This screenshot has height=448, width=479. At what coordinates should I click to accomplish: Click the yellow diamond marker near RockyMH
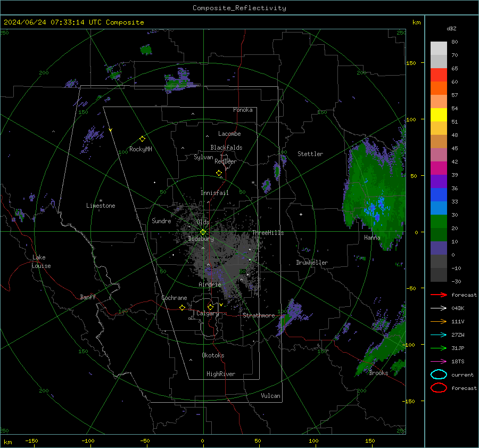point(142,139)
